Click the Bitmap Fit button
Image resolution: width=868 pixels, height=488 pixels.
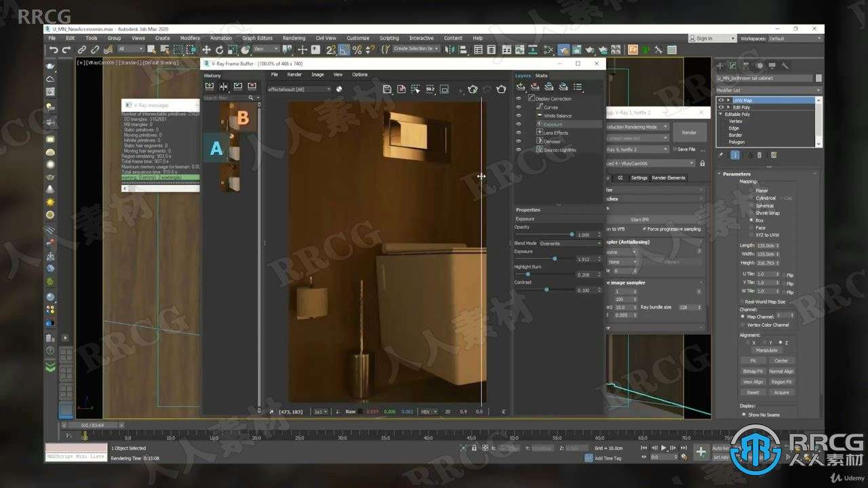click(x=753, y=371)
